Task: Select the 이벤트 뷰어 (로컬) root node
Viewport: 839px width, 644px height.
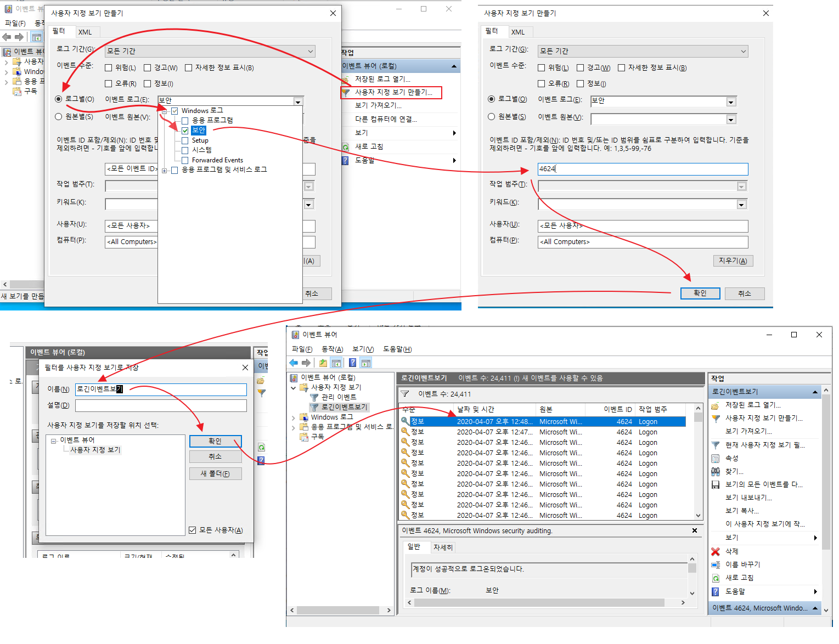Action: pos(328,377)
